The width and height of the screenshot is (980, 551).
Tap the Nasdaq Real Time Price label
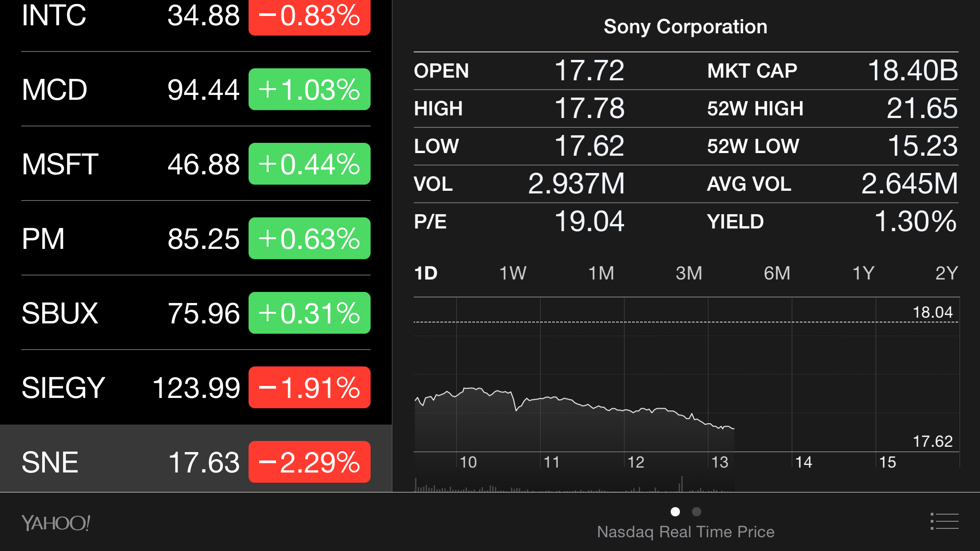(686, 531)
